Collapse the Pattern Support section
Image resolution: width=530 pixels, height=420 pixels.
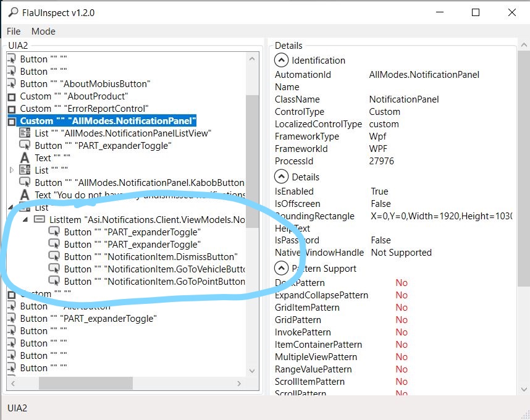pyautogui.click(x=280, y=268)
